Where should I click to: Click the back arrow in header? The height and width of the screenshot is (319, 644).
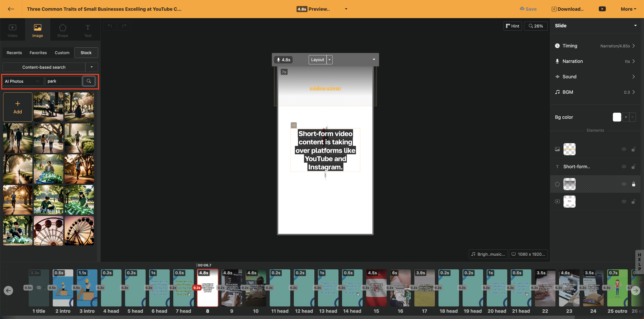[11, 9]
